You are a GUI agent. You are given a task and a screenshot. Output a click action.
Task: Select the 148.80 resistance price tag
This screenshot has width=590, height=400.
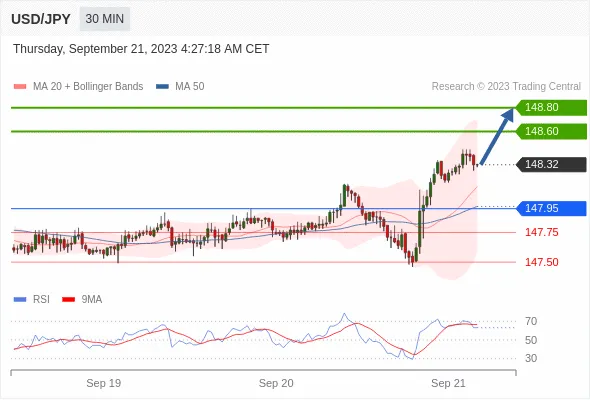[x=551, y=108]
